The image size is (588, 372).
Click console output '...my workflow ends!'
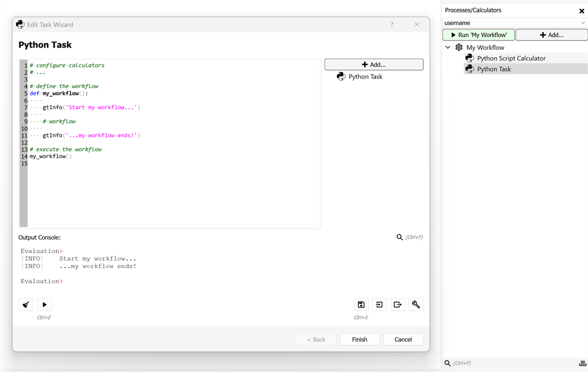(x=98, y=266)
